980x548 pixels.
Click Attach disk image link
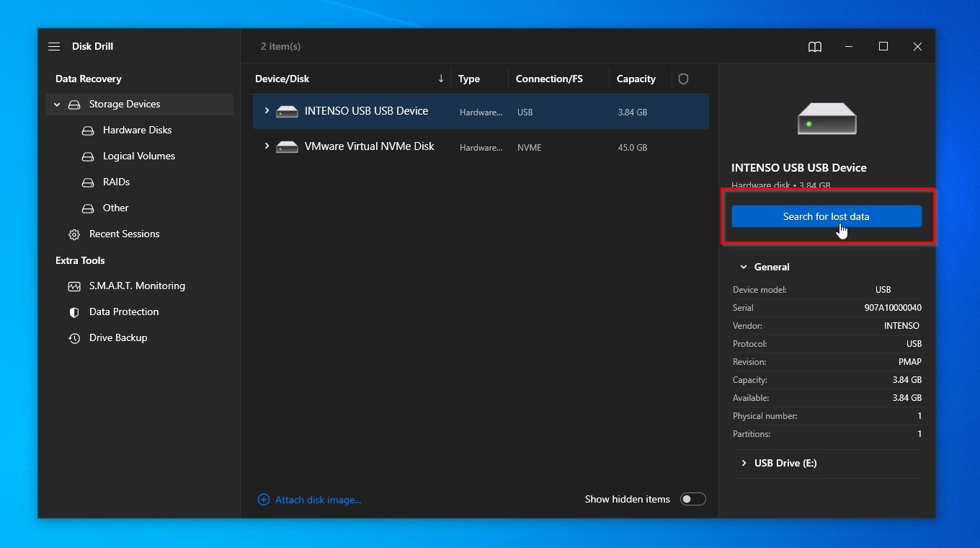coord(318,500)
